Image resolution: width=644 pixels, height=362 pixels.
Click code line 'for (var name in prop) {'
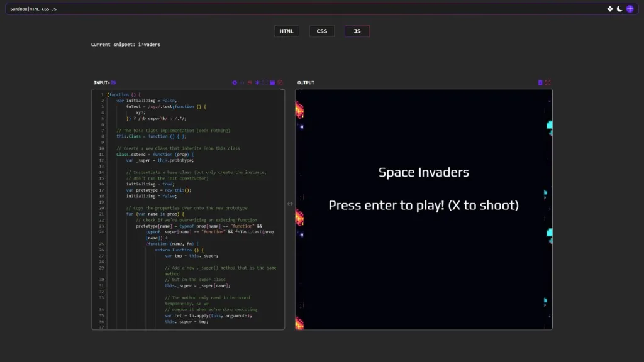[x=155, y=214]
